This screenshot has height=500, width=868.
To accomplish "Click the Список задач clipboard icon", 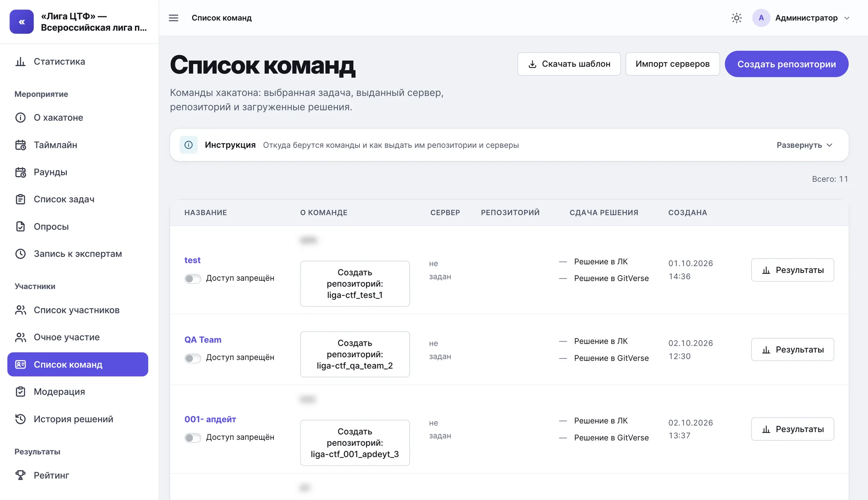I will pos(20,199).
